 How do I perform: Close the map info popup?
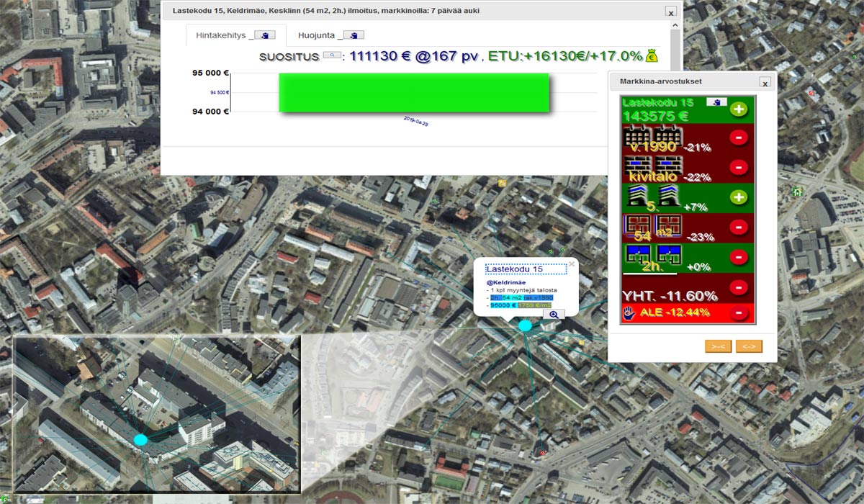point(572,264)
